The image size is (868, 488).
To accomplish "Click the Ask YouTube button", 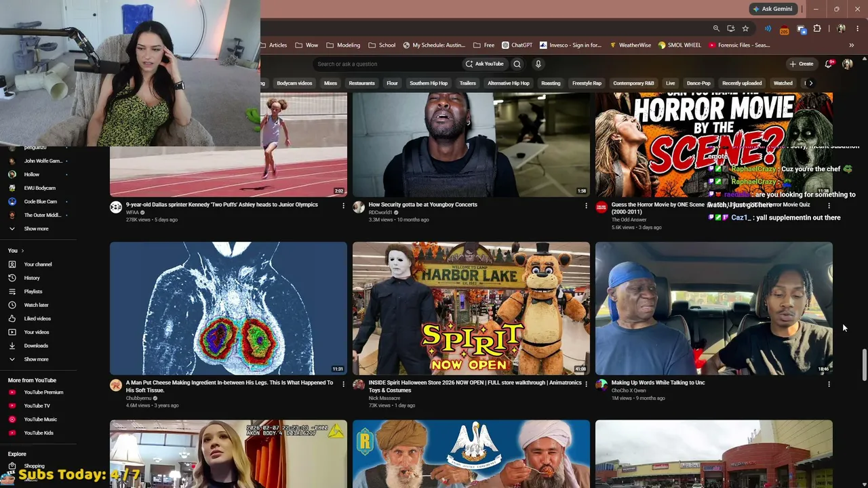I will click(x=484, y=64).
